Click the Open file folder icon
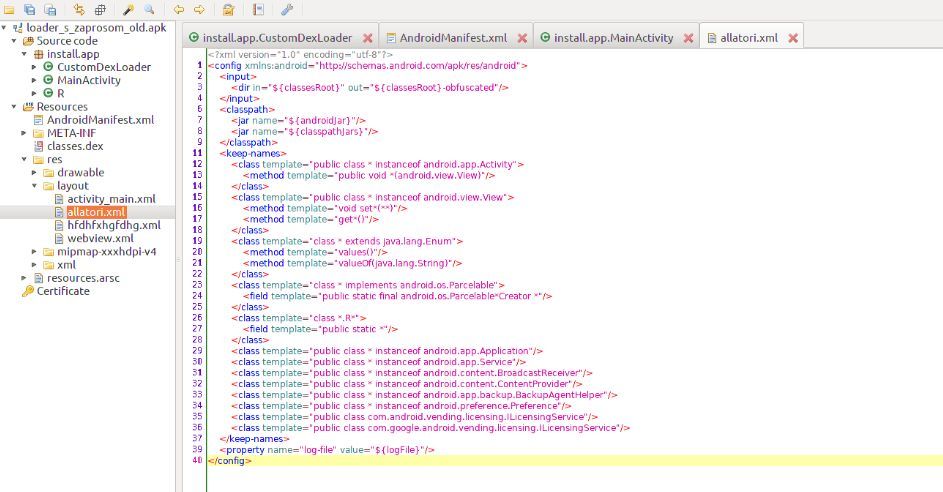Screen dimensions: 943x492 click(9, 9)
